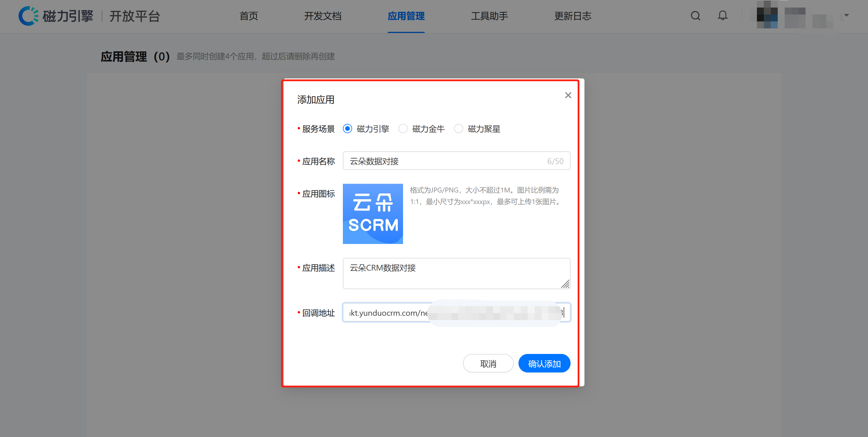Click the 回调地址 input field
The width and height of the screenshot is (868, 437).
pyautogui.click(x=387, y=313)
